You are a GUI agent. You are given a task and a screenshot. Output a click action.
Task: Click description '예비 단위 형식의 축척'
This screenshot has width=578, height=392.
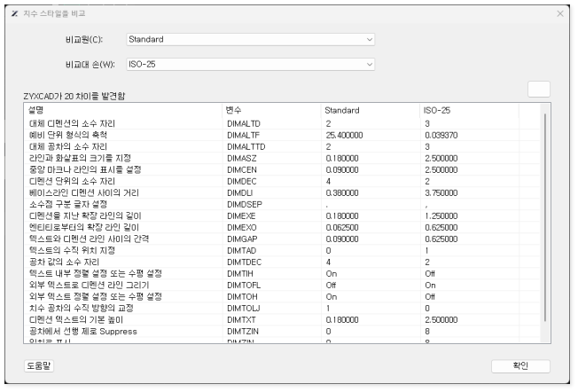click(68, 136)
